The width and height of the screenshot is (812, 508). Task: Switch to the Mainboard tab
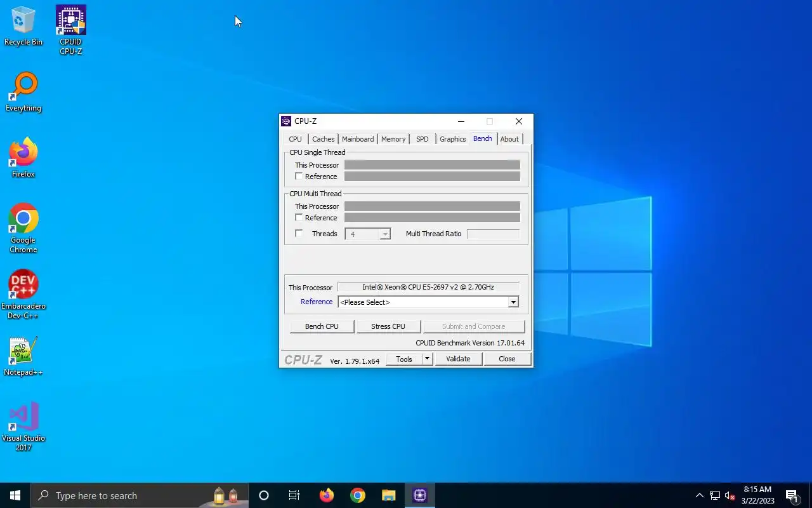pyautogui.click(x=358, y=139)
